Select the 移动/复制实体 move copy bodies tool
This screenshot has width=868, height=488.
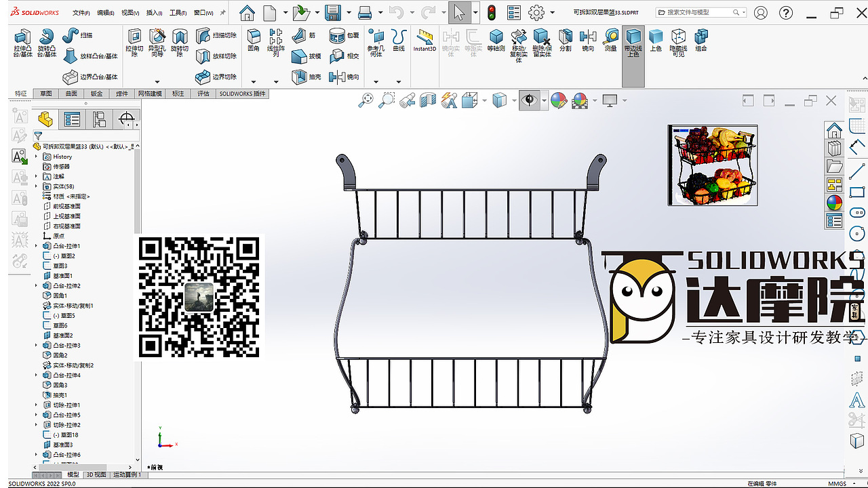(519, 46)
